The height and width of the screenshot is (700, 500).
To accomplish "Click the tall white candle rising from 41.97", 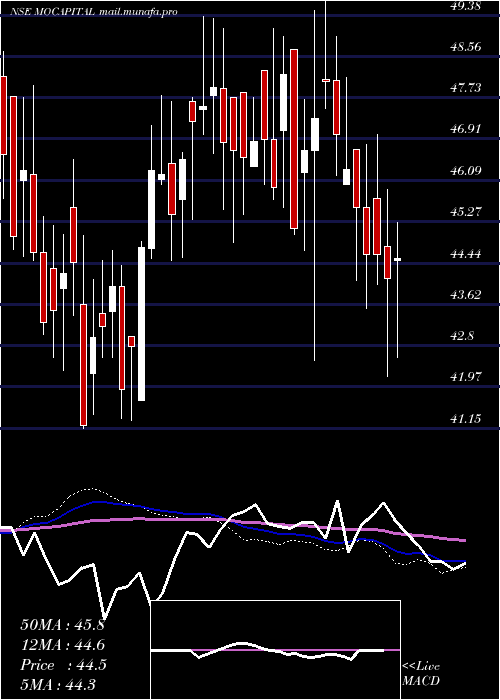I will (x=142, y=324).
